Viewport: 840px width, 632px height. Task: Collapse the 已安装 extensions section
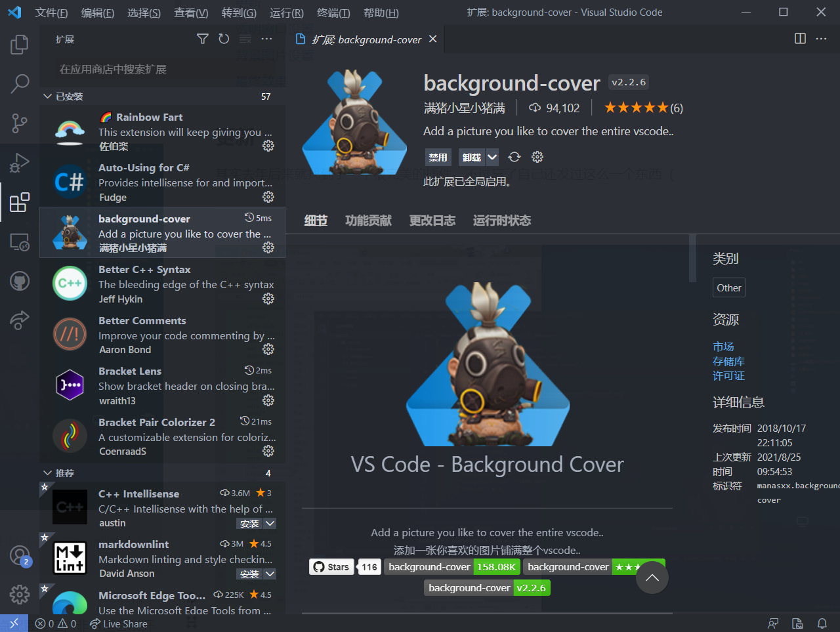(x=47, y=96)
